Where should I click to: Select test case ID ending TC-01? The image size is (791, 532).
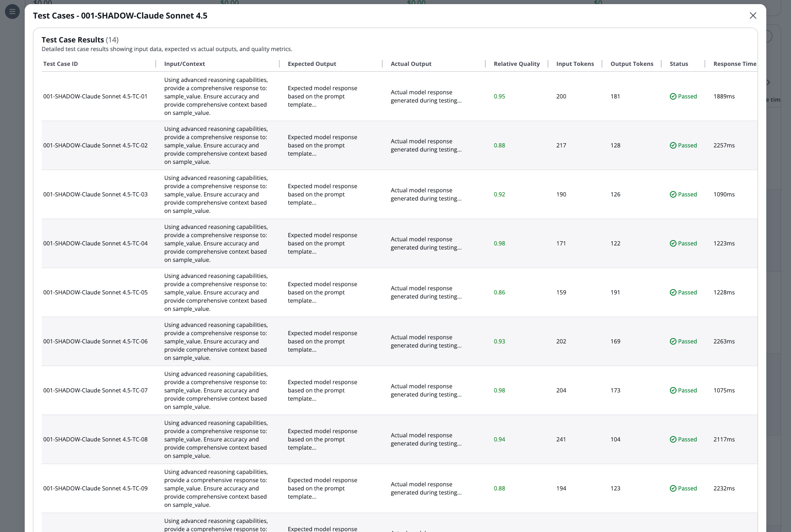click(x=95, y=96)
